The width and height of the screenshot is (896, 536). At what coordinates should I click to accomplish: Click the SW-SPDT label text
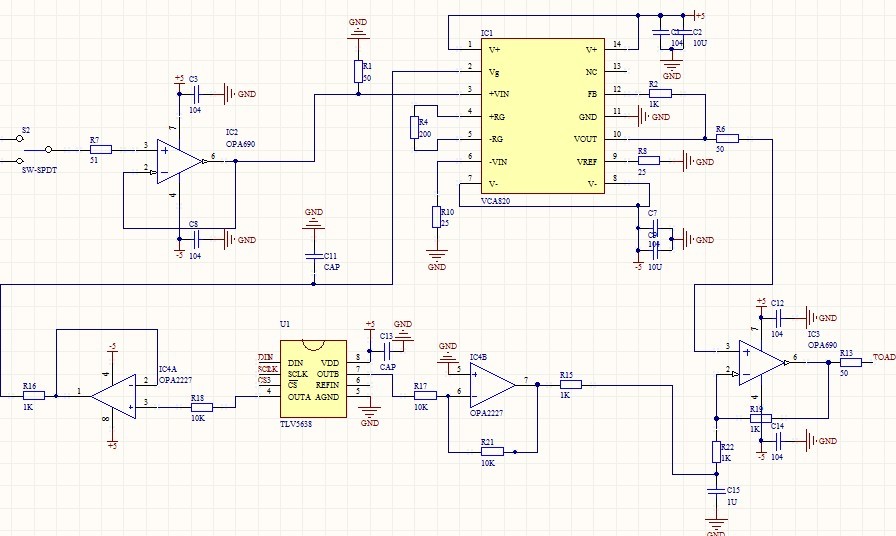point(39,170)
